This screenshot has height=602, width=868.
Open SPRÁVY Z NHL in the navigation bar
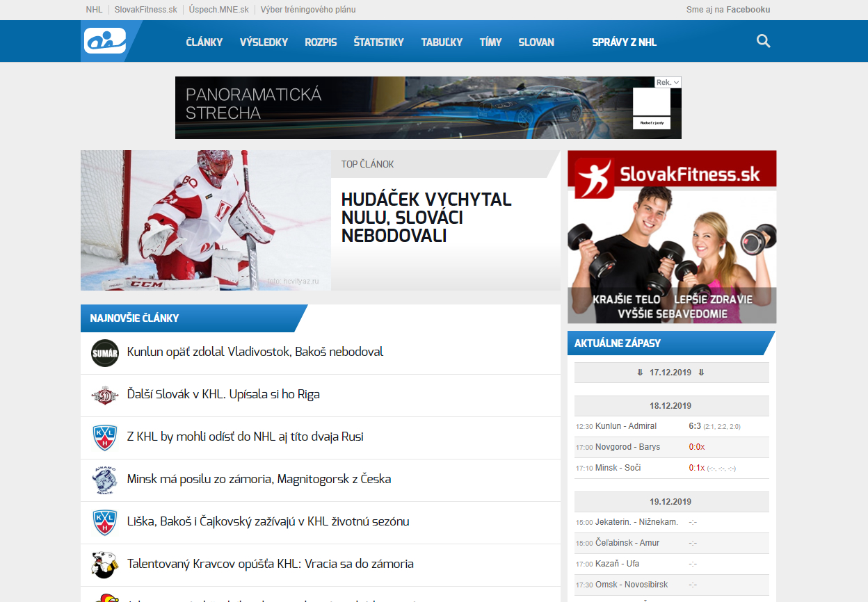tap(624, 42)
